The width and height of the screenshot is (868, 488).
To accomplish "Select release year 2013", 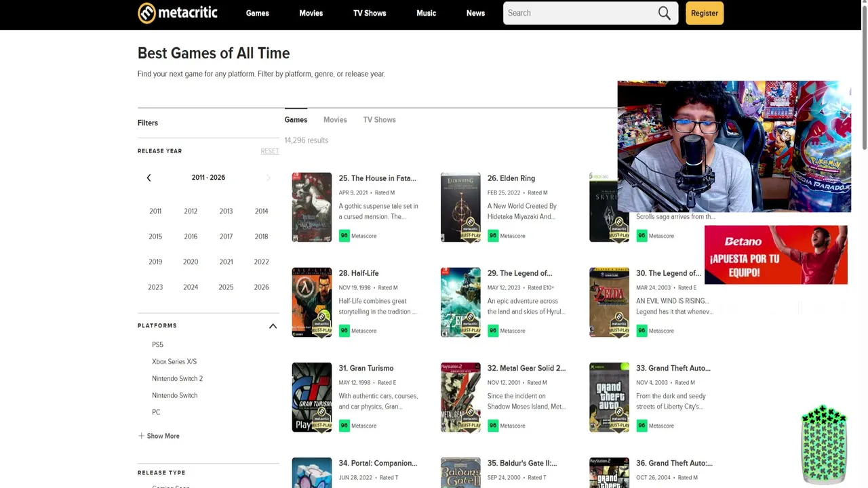I will (x=226, y=211).
